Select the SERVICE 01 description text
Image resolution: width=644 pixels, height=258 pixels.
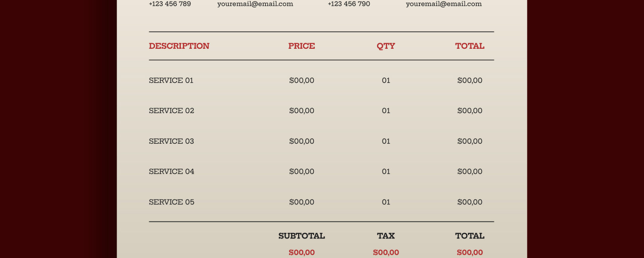(x=171, y=81)
